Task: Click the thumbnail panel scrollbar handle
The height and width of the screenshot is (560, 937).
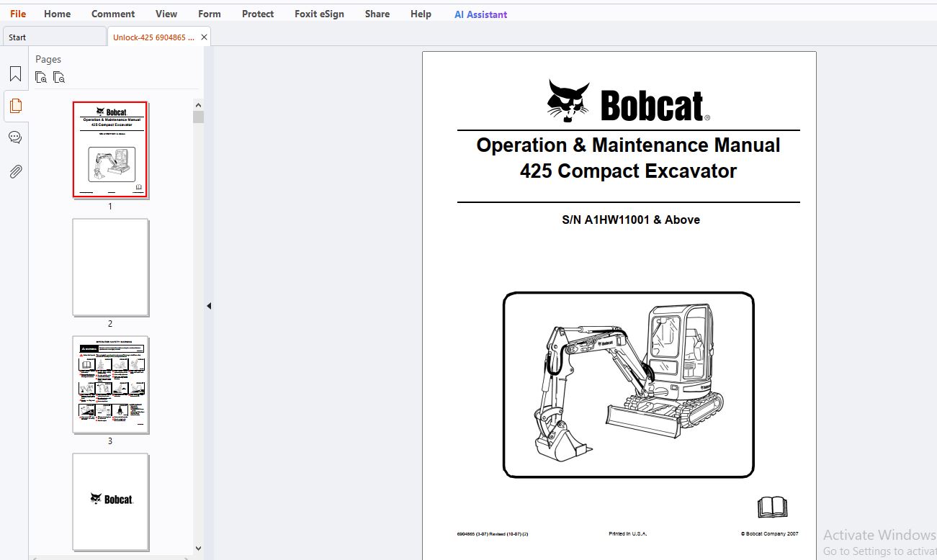Action: (198, 117)
